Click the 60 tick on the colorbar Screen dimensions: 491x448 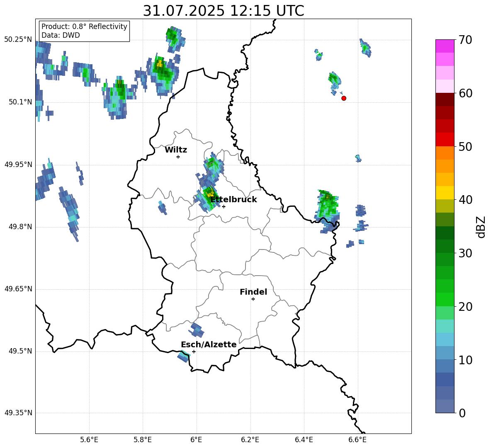click(x=465, y=93)
